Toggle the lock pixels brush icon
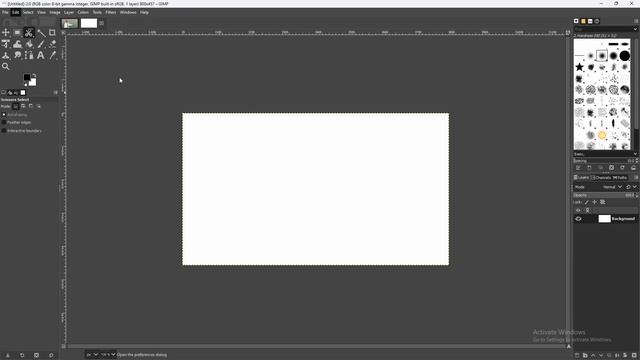Screen dimensions: 640x360 pyautogui.click(x=587, y=202)
